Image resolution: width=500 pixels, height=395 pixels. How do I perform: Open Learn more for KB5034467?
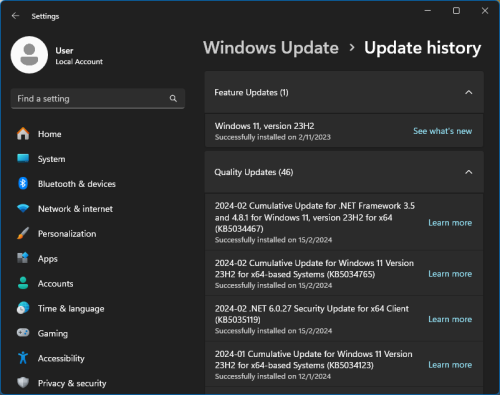450,223
